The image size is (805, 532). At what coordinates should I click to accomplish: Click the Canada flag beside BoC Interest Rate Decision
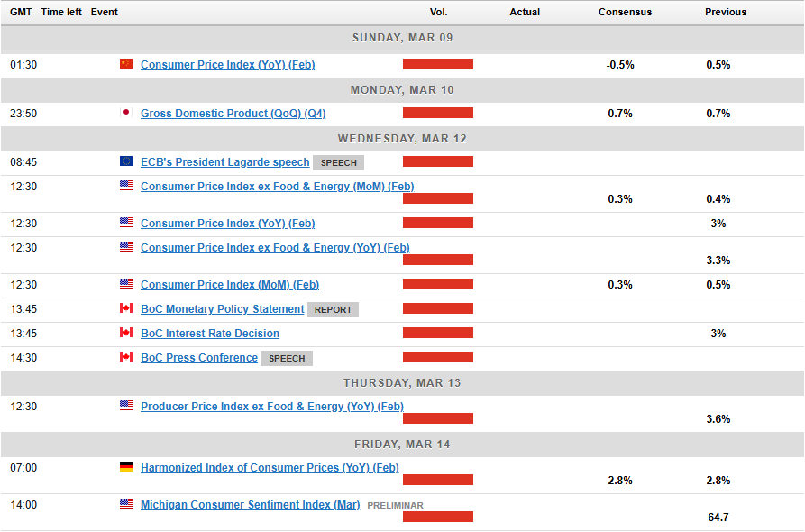tap(126, 333)
